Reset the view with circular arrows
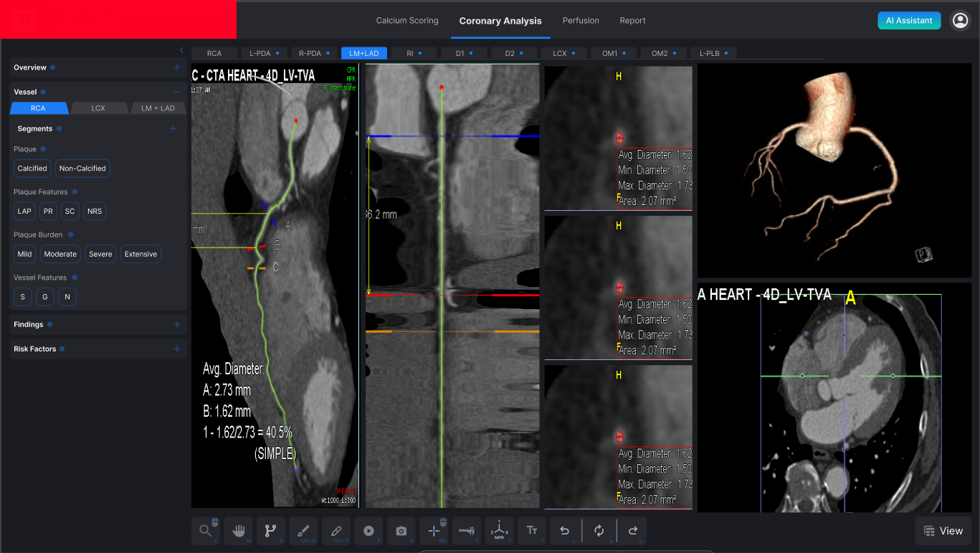980x553 pixels. [599, 531]
